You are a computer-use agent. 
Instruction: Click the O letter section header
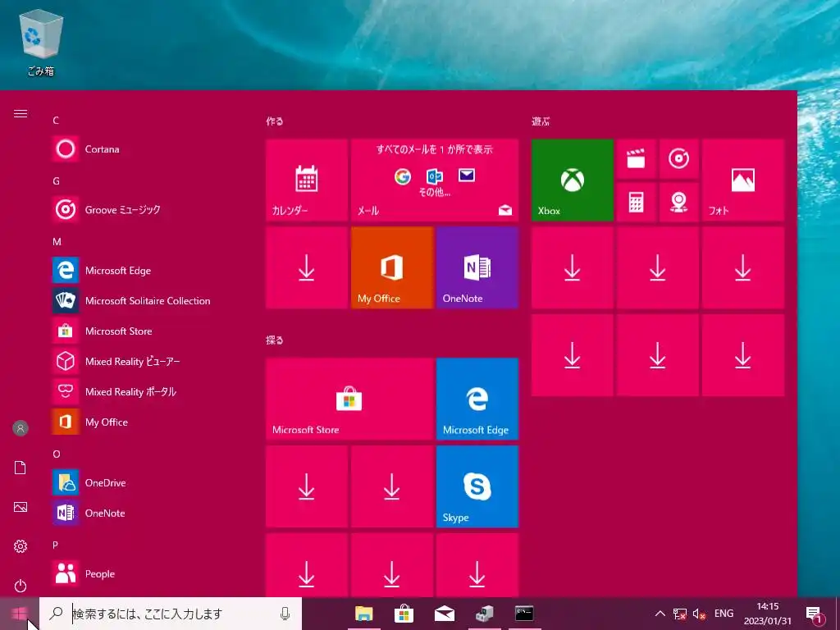(x=57, y=454)
